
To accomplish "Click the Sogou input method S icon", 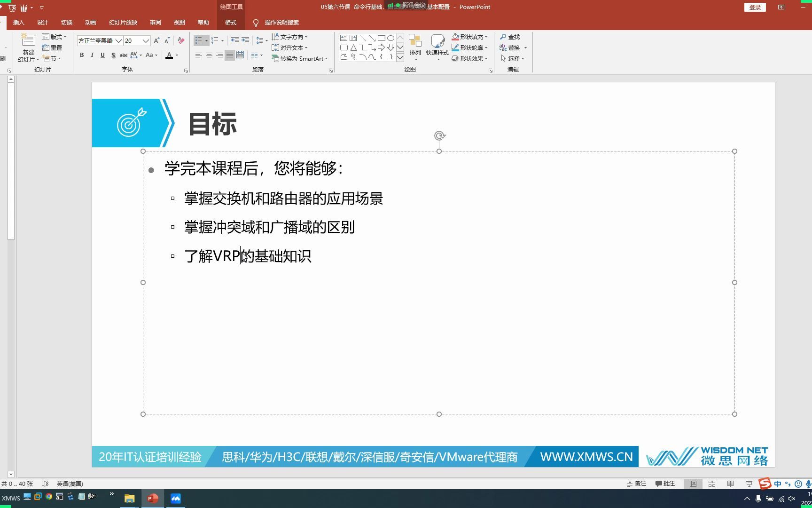I will 765,483.
